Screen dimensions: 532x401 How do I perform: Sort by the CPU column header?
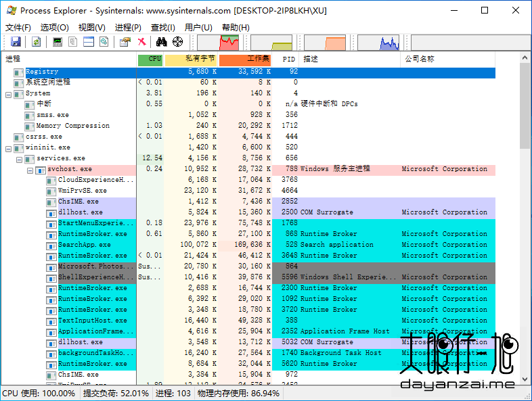(150, 60)
